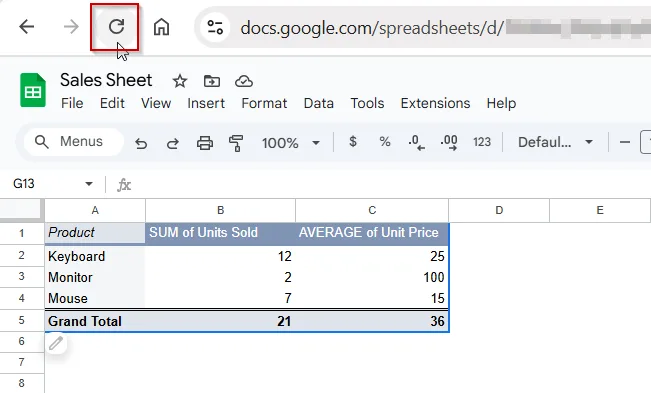Image resolution: width=651 pixels, height=393 pixels.
Task: Open the Help menu
Action: (501, 103)
